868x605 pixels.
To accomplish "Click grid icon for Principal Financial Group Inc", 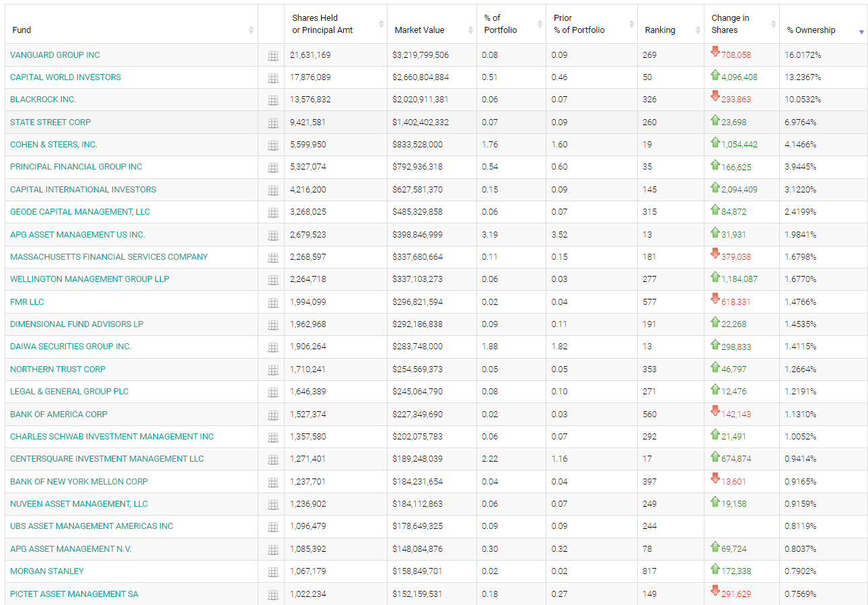I will (273, 168).
